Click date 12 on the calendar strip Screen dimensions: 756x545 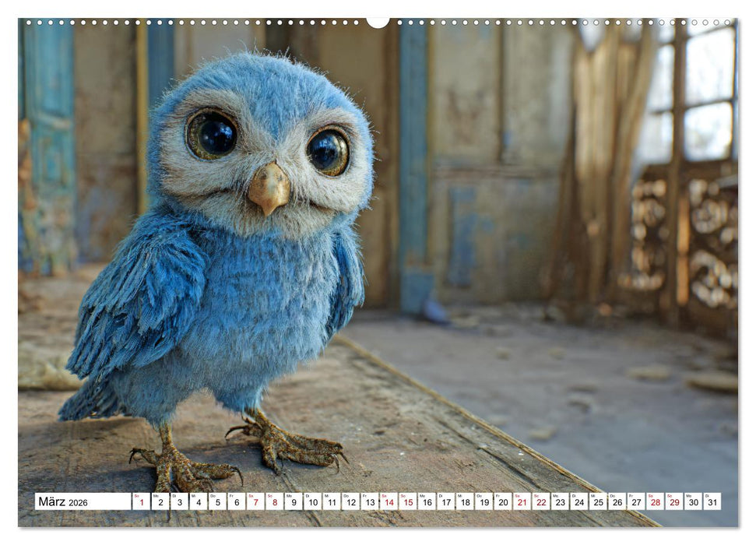tap(350, 501)
